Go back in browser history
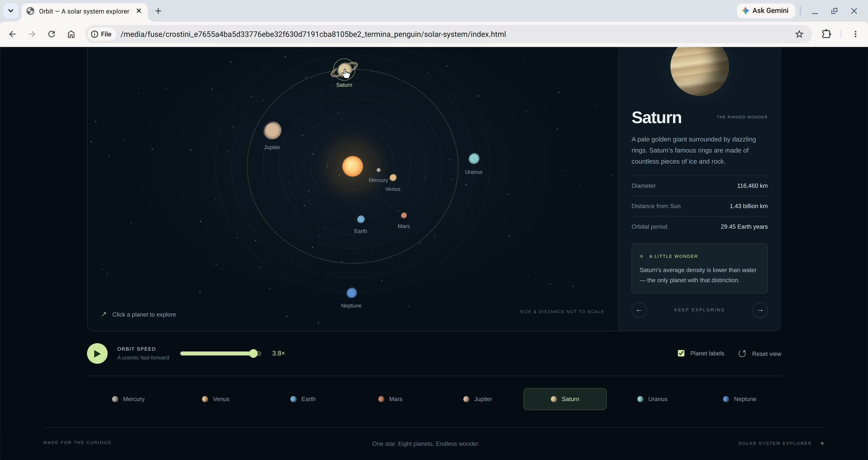This screenshot has width=868, height=460. pyautogui.click(x=13, y=34)
